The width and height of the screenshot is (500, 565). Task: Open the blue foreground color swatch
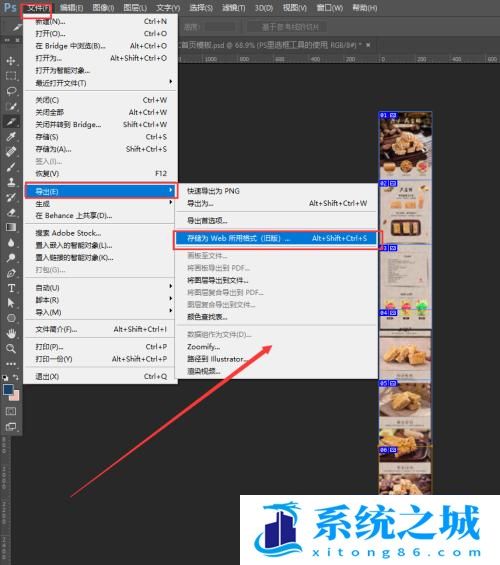(8, 390)
